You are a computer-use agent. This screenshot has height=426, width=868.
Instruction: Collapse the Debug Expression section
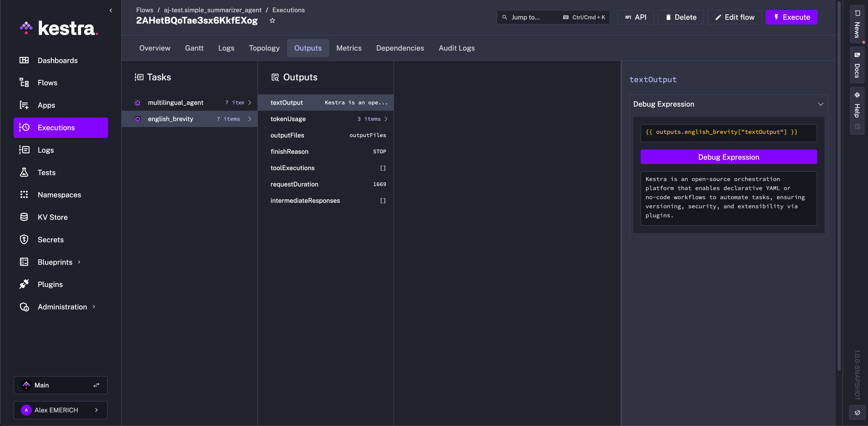821,104
